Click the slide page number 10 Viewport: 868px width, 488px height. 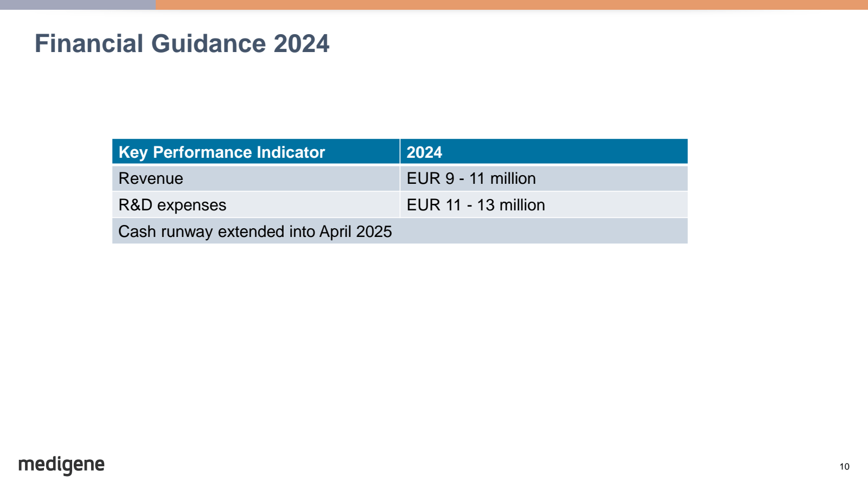pos(844,466)
